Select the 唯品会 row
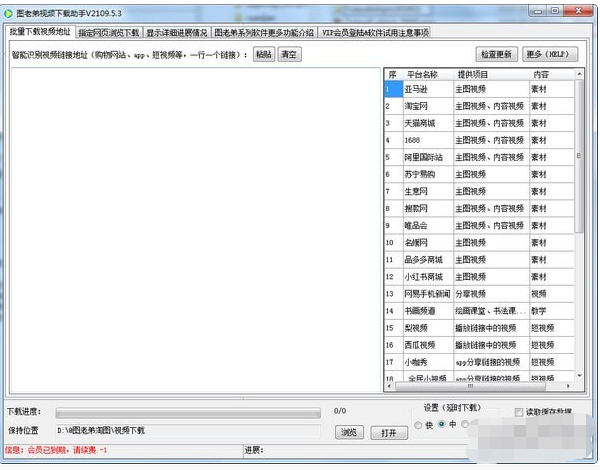600x470 pixels. 479,226
